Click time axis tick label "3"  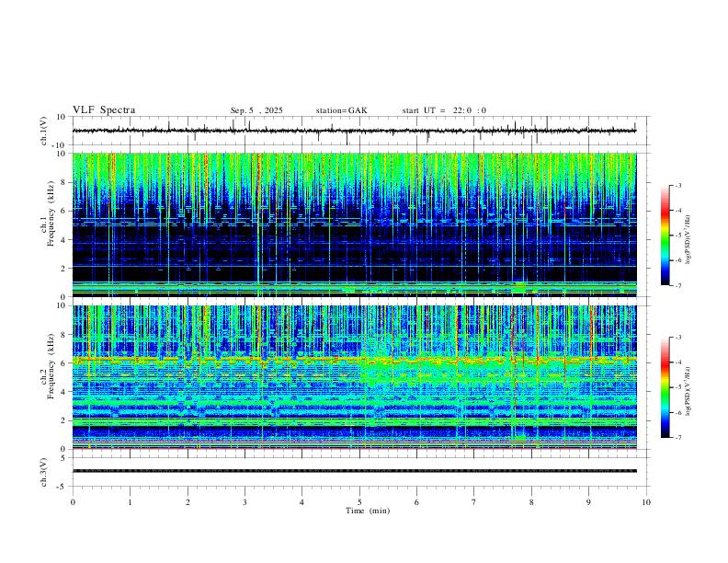coord(245,502)
